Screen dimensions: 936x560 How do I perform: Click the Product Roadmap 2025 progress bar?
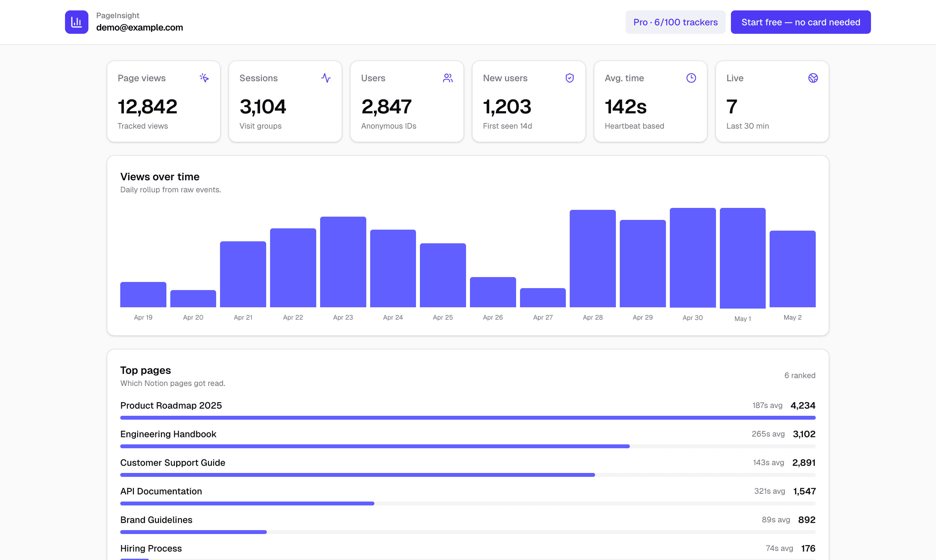pos(468,418)
